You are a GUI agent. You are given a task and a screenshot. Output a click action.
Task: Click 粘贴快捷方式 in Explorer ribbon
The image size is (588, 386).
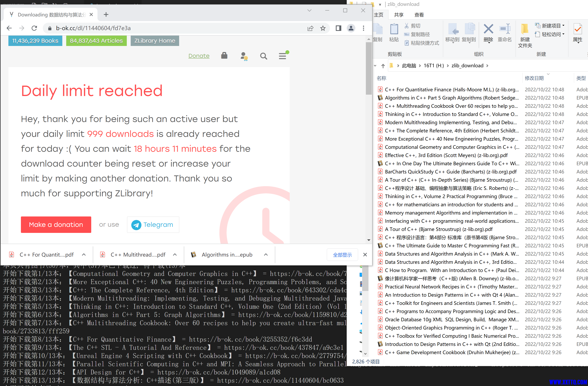tap(422, 43)
